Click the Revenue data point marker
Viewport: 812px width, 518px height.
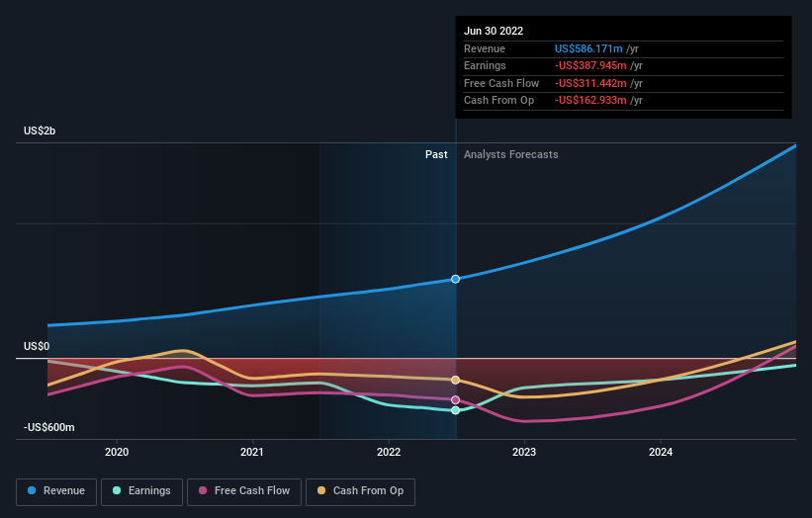coord(455,279)
